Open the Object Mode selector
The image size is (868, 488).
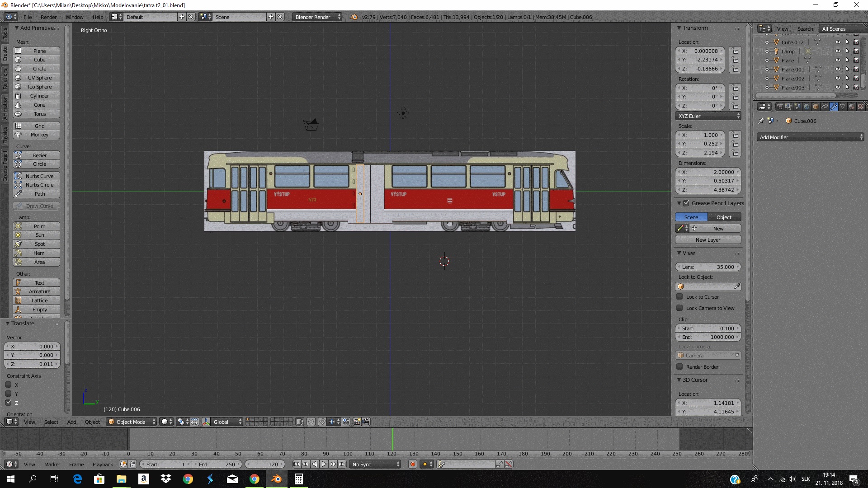(x=131, y=422)
